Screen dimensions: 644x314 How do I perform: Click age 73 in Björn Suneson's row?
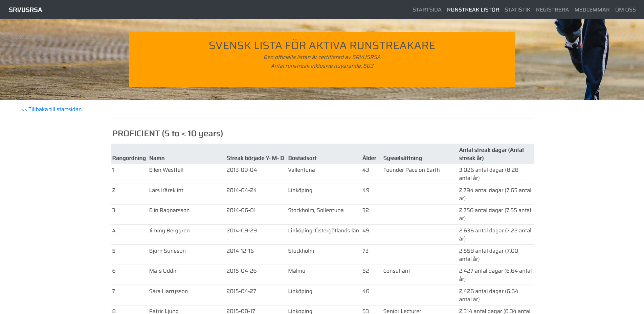tap(365, 251)
